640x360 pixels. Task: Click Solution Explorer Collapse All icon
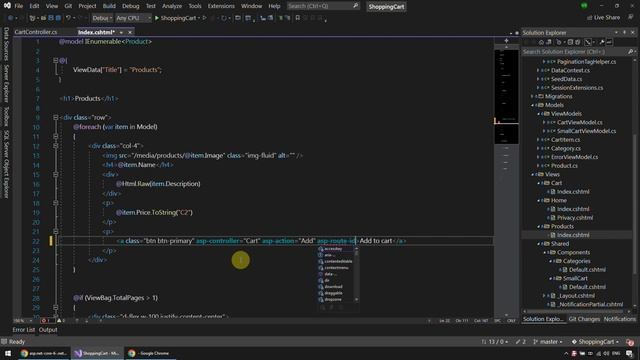pos(570,42)
